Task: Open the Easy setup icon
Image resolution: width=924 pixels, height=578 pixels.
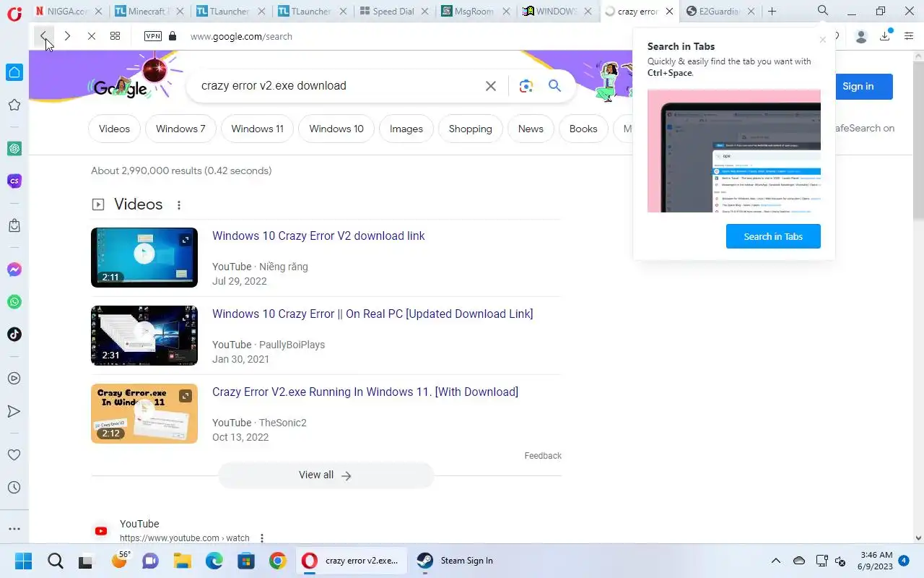Action: [909, 36]
